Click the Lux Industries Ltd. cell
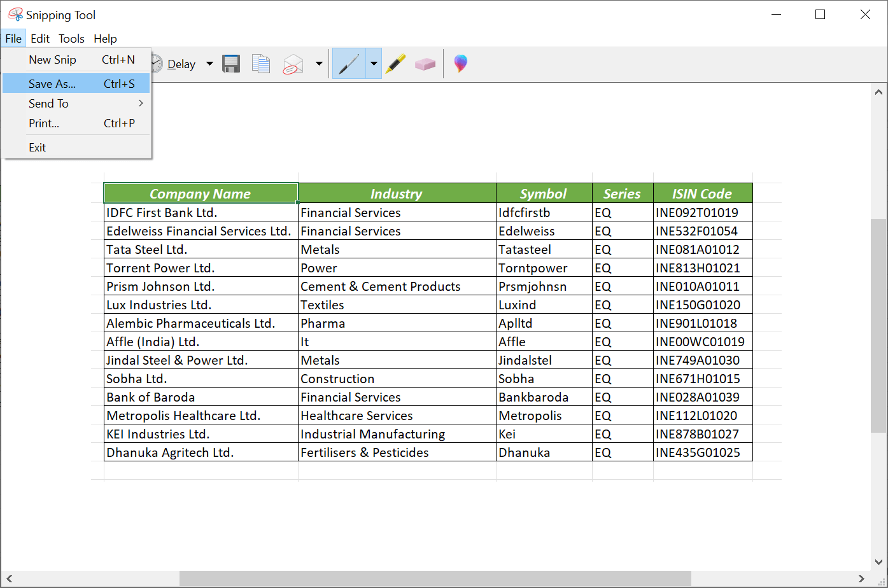The width and height of the screenshot is (888, 588). pos(201,305)
